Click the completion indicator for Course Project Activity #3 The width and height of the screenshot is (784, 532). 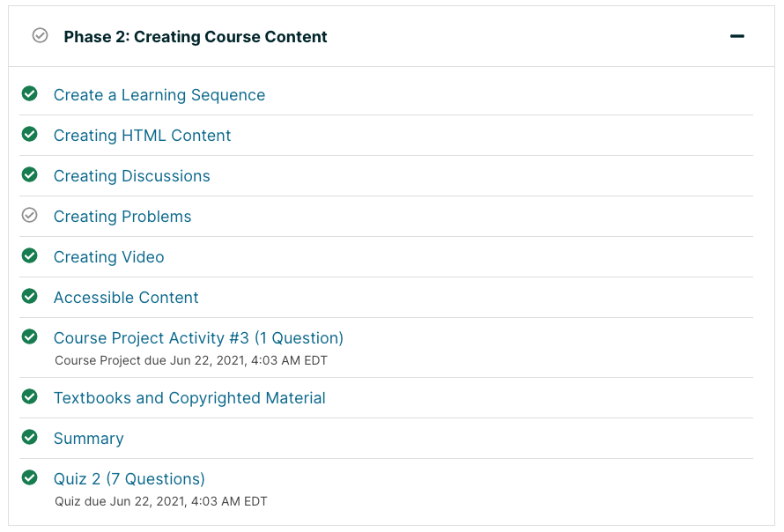pos(29,336)
